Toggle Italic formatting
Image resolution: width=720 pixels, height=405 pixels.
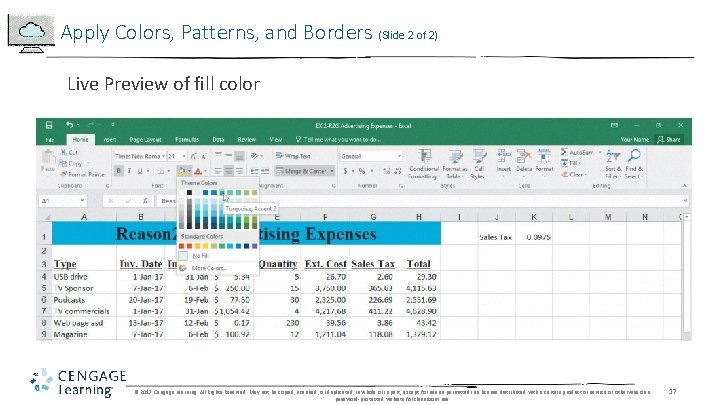tap(129, 171)
